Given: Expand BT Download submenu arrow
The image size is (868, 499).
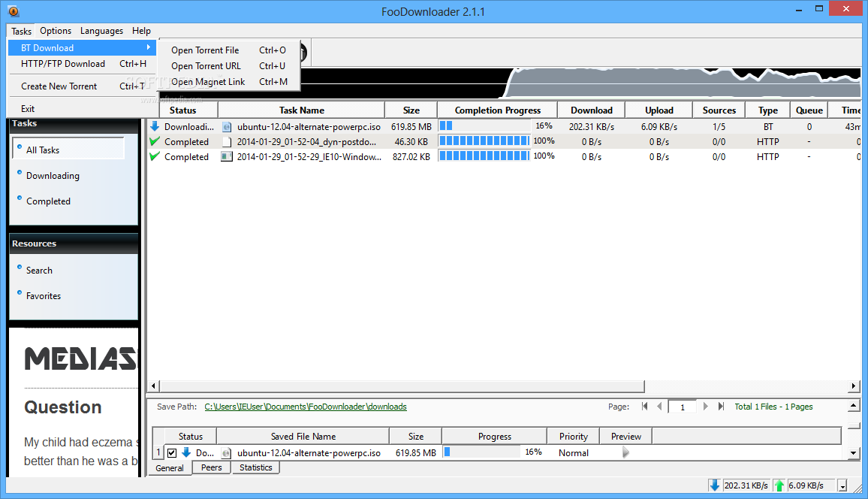Looking at the screenshot, I should click(149, 47).
